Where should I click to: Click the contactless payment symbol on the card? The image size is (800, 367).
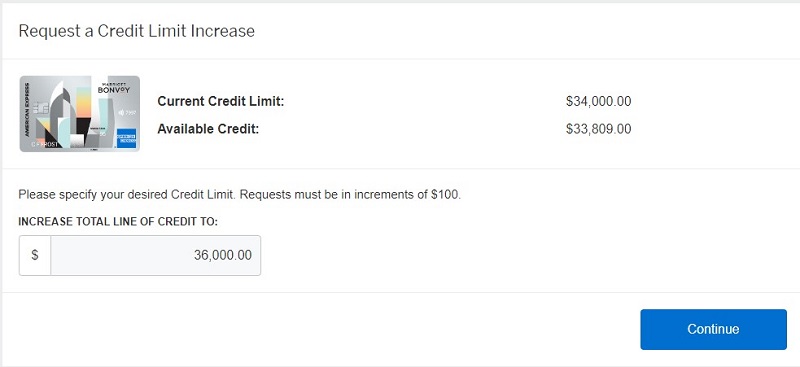pyautogui.click(x=122, y=112)
